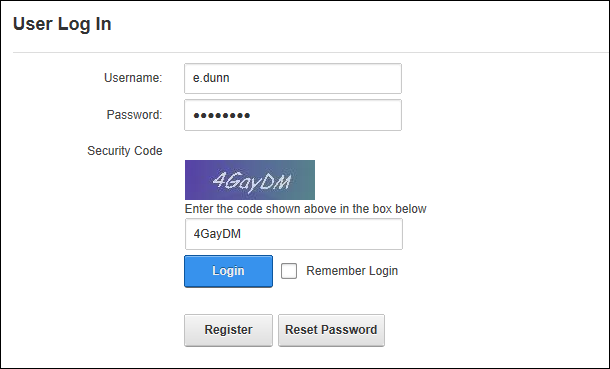Screen dimensions: 610x369
Task: Open registration via the Register button
Action: [x=228, y=330]
